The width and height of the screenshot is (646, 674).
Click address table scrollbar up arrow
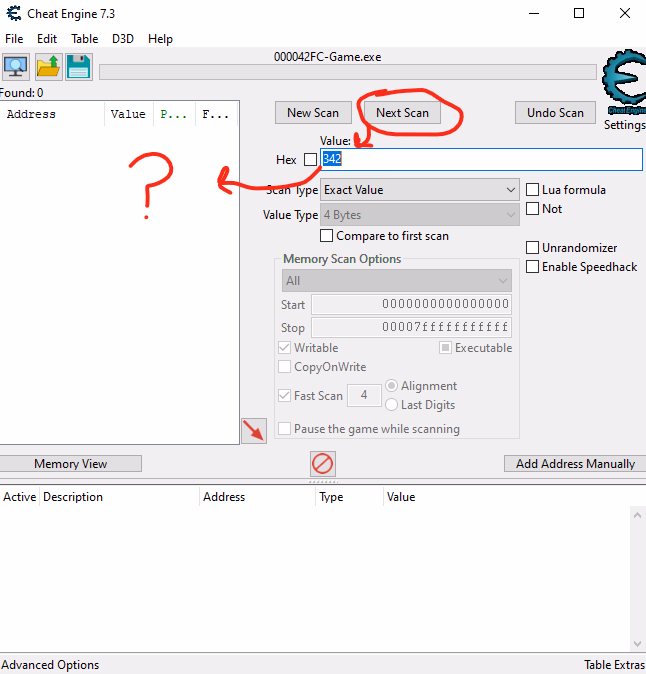point(638,515)
